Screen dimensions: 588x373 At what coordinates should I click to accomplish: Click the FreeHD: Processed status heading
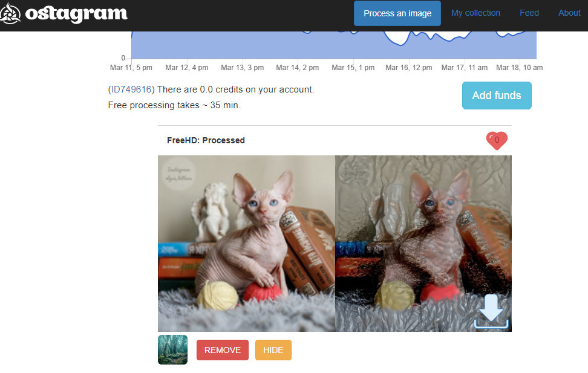point(206,141)
